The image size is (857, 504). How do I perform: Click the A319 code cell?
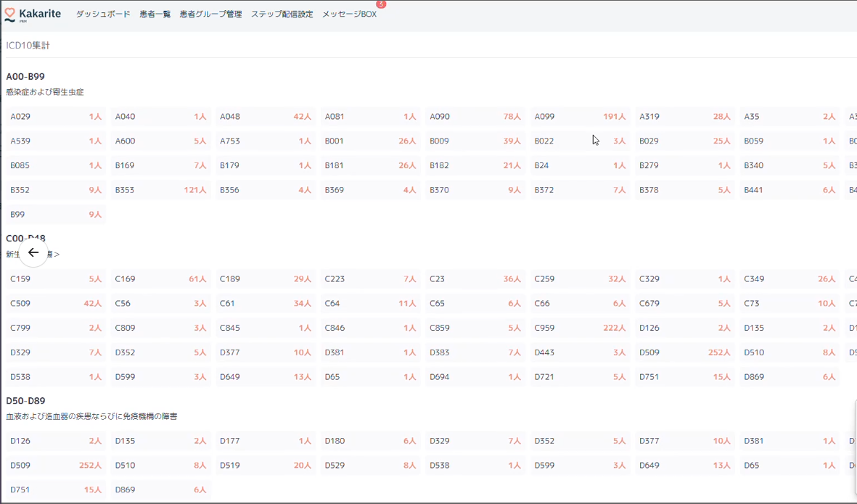point(685,116)
